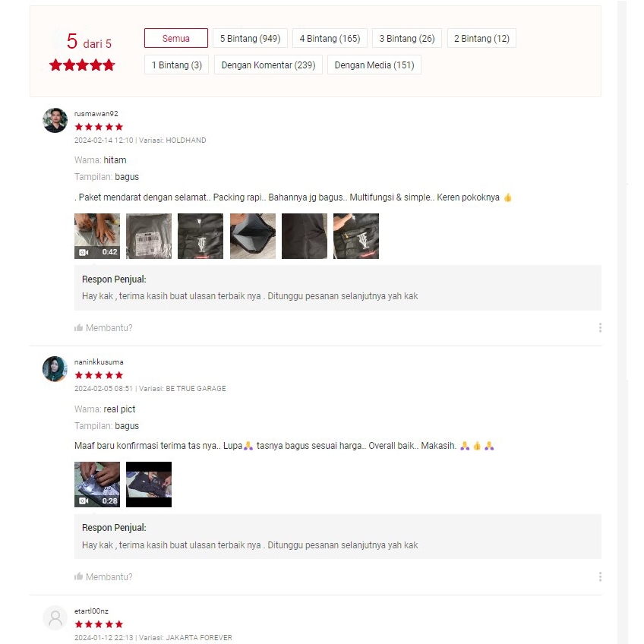Open last photo in rusmawan92's review

pos(356,236)
